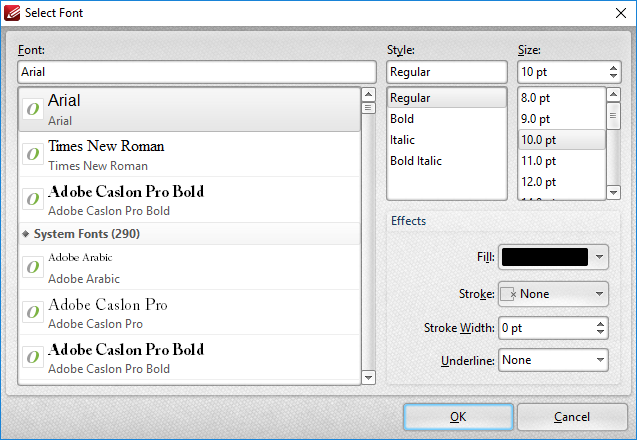The width and height of the screenshot is (637, 440).
Task: Select 9.0 pt size
Action: coord(562,119)
